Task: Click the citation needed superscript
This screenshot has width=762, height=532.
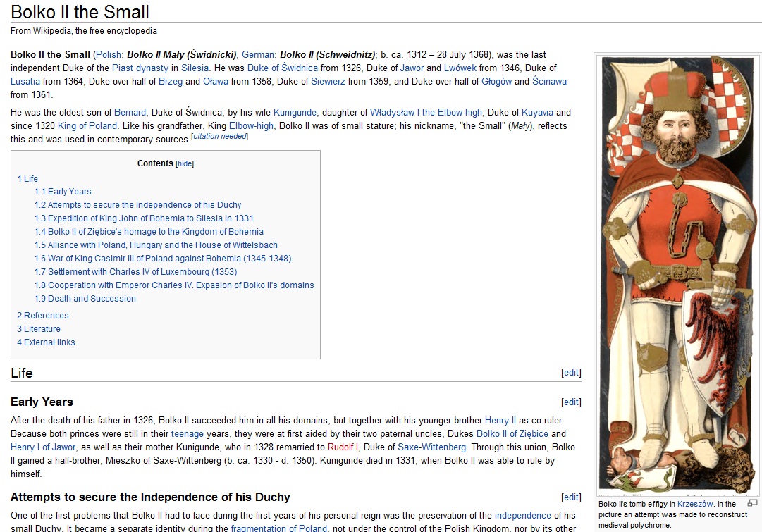Action: [220, 137]
